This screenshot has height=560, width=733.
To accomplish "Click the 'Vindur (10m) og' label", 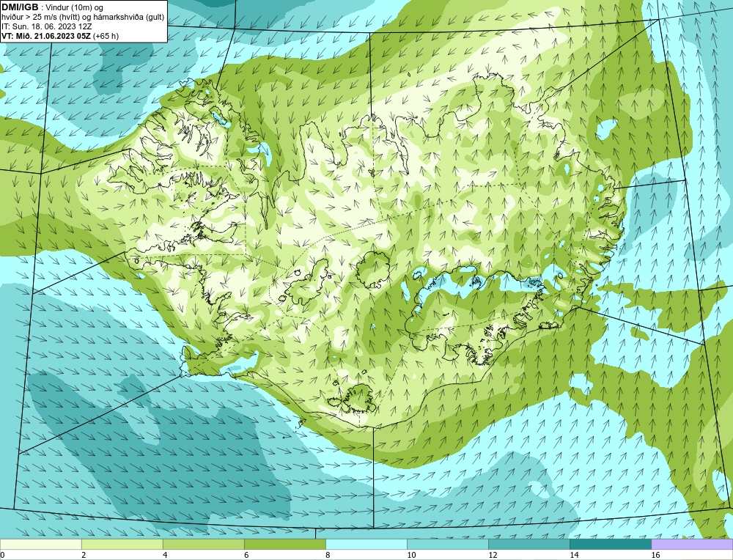I will 74,8.
